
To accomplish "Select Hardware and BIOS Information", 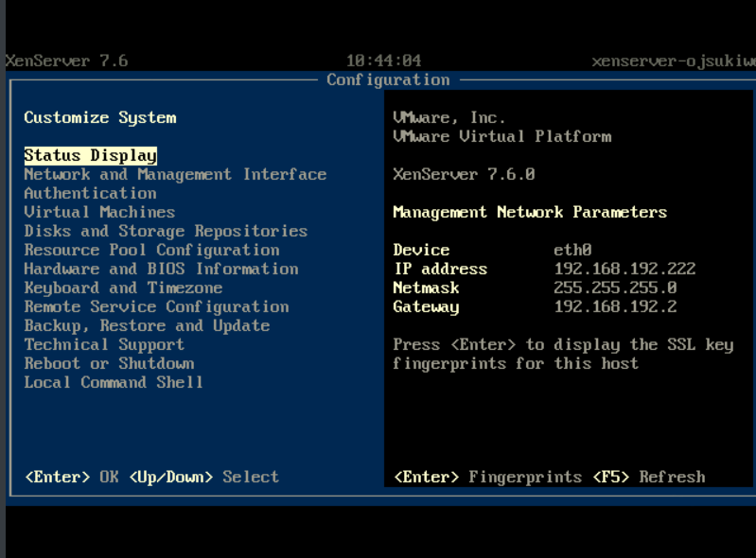I will pyautogui.click(x=161, y=269).
